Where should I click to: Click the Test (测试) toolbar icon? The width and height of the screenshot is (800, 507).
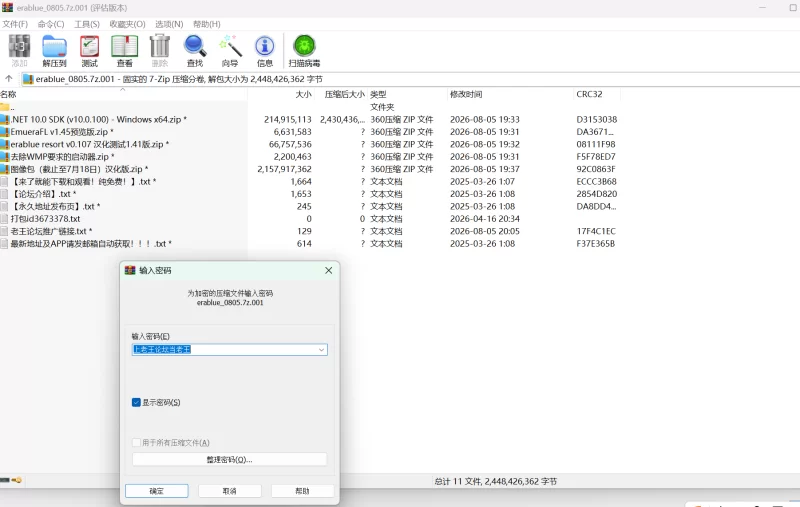click(89, 50)
